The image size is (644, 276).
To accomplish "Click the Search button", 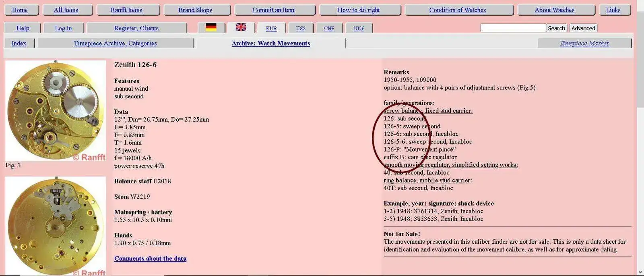I will (557, 28).
